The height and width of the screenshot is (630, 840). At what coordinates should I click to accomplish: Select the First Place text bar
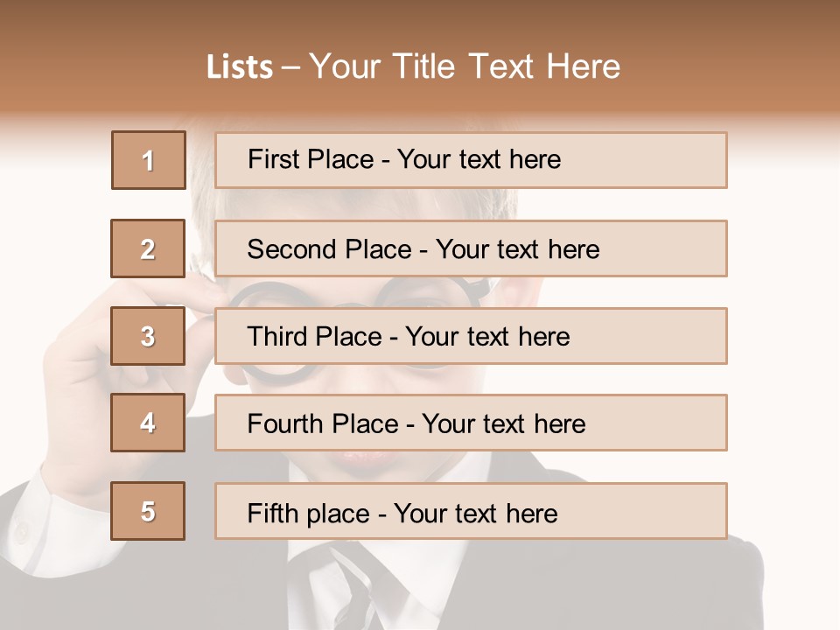pos(471,160)
